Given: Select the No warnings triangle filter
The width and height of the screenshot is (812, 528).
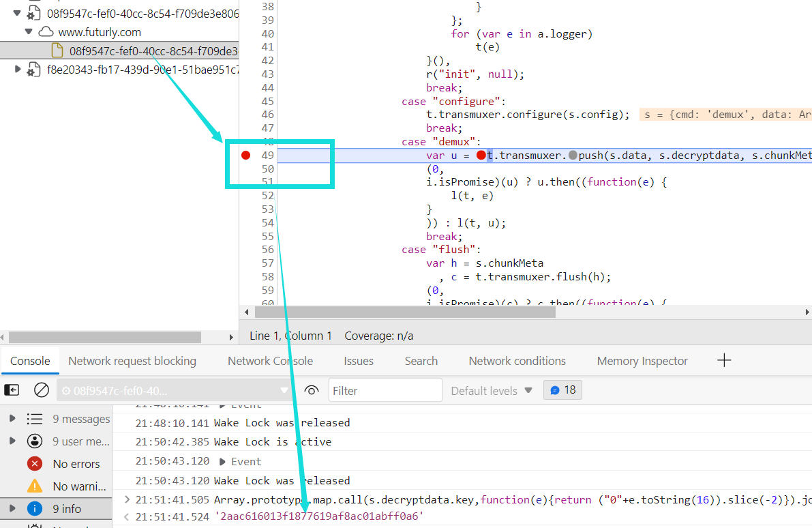Looking at the screenshot, I should [35, 486].
